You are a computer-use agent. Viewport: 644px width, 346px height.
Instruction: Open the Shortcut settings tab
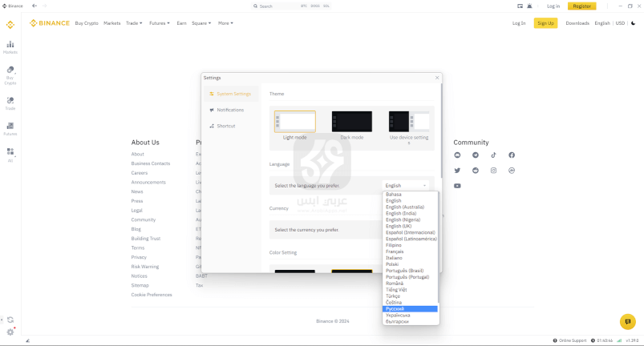[231, 126]
